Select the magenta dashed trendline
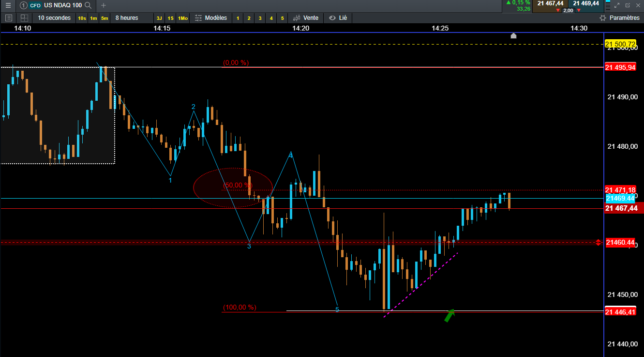Screen dimensions: 644x357 pyautogui.click(x=420, y=285)
